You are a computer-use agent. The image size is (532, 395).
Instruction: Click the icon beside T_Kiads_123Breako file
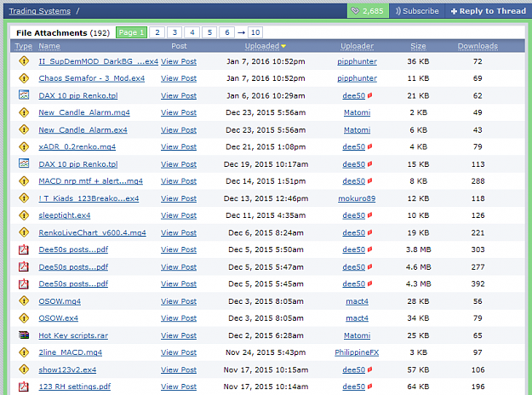tap(24, 198)
